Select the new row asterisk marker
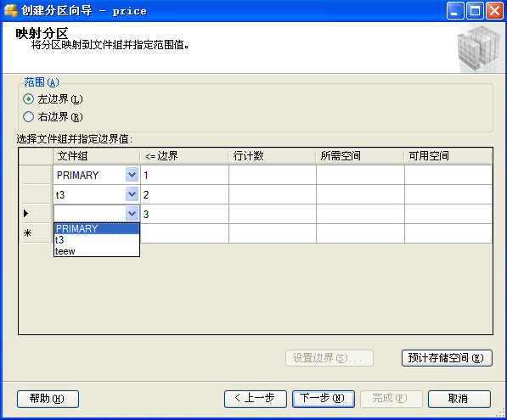The width and height of the screenshot is (507, 420). pyautogui.click(x=27, y=233)
